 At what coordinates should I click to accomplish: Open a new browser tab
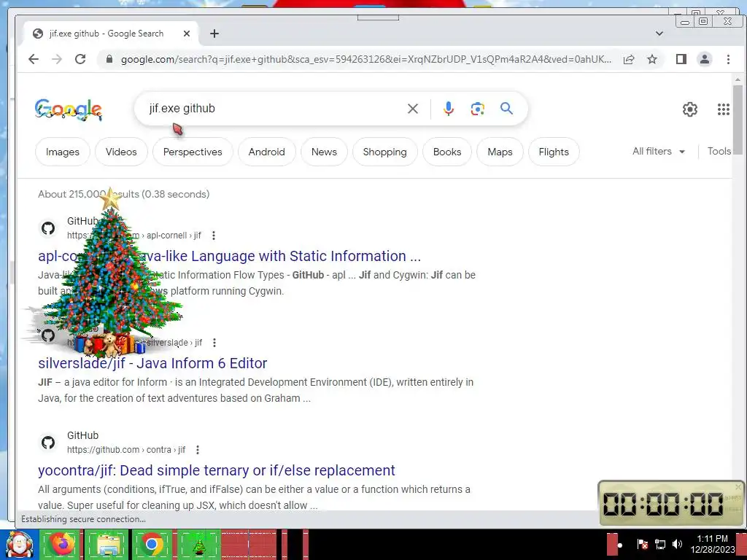click(x=214, y=34)
